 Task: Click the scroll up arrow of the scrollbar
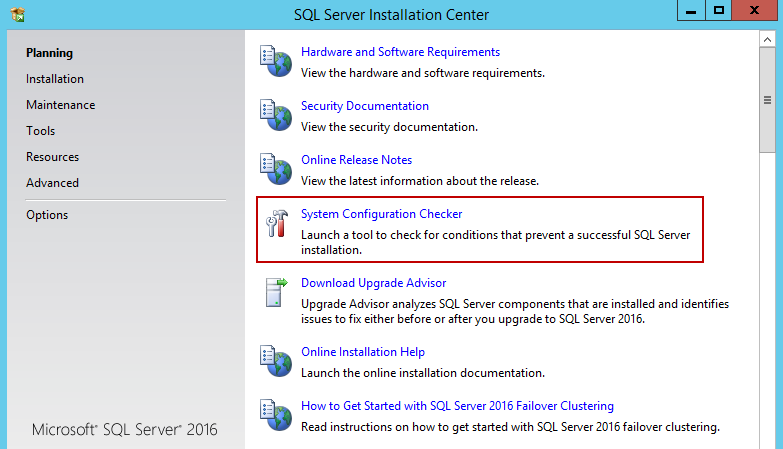click(x=768, y=39)
